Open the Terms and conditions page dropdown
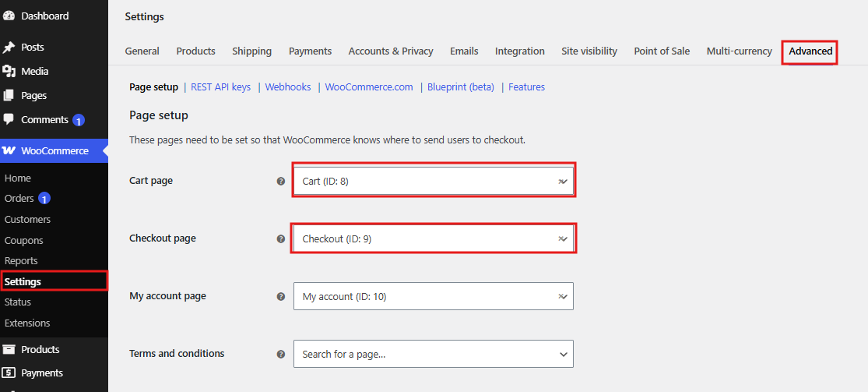This screenshot has width=868, height=392. (434, 354)
